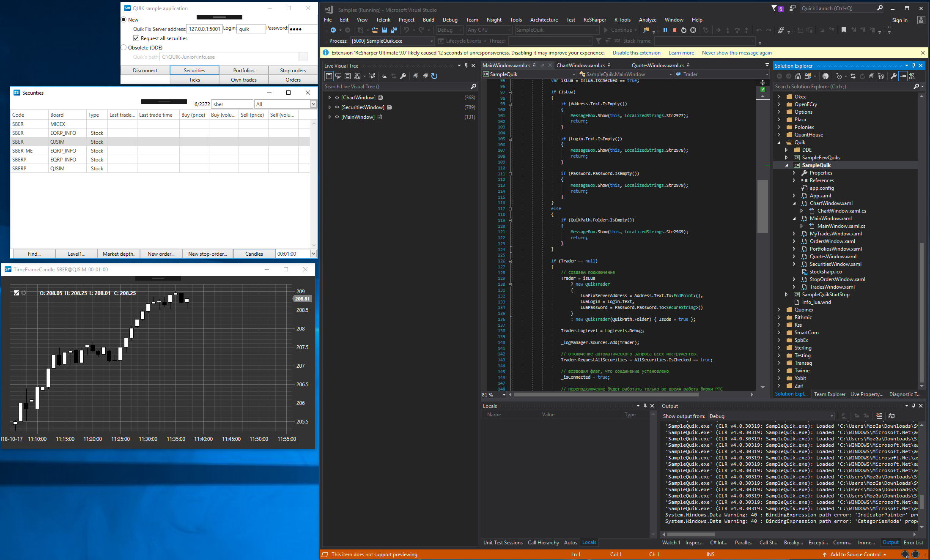Select the Obsolete (DDE) radio button
930x560 pixels.
(x=124, y=47)
